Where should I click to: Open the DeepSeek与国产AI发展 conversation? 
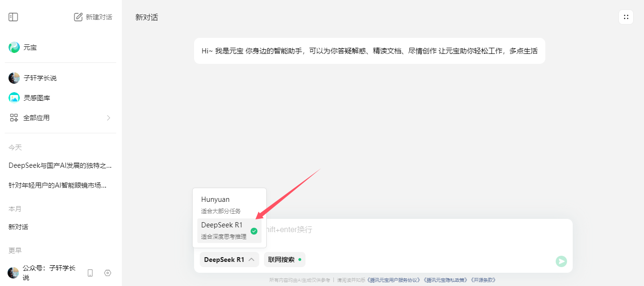click(x=60, y=165)
